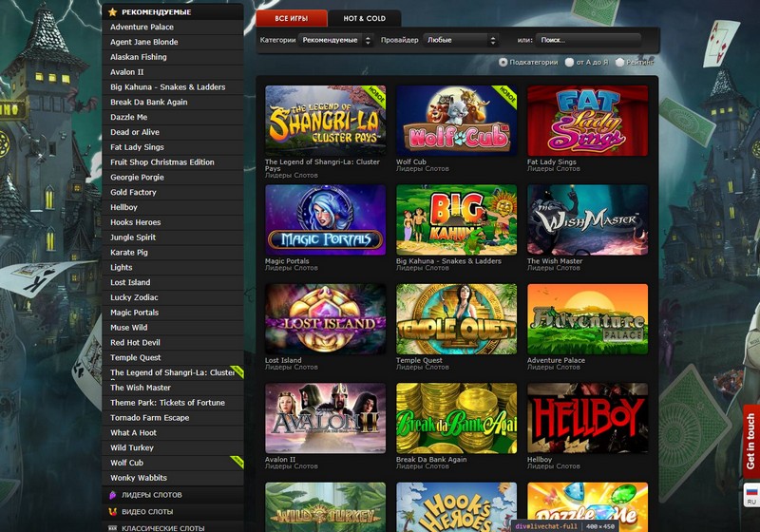This screenshot has width=760, height=532.
Task: Click the Видео слоты category icon
Action: tap(112, 511)
